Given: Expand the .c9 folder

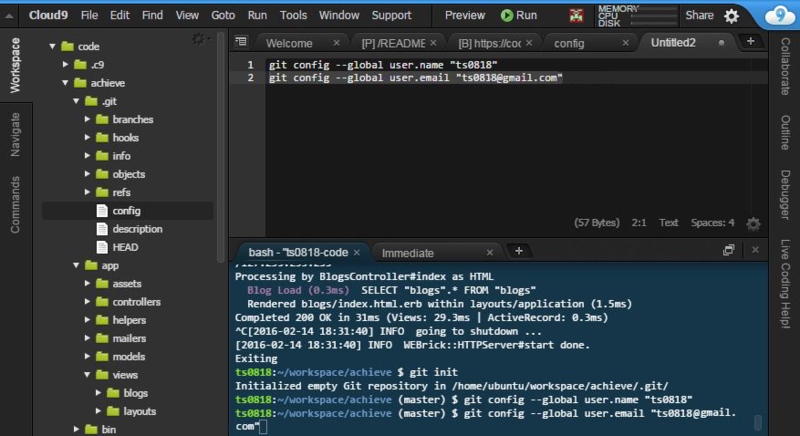Looking at the screenshot, I should click(x=65, y=64).
